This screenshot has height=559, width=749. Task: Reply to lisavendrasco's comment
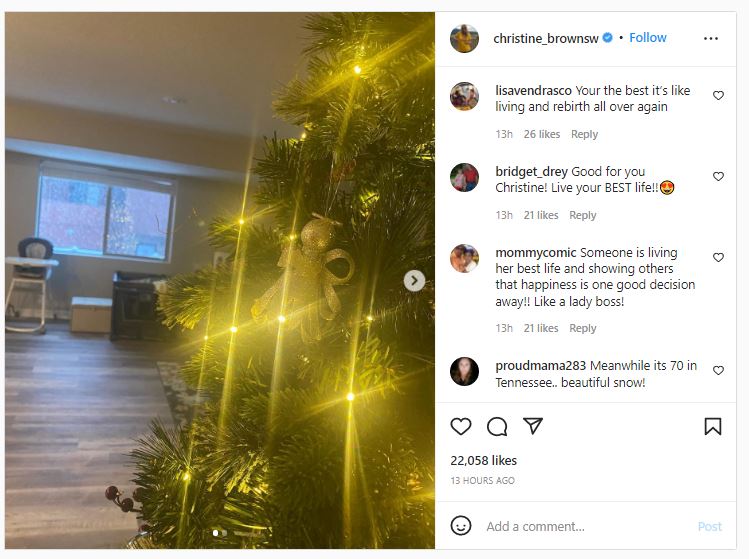584,134
